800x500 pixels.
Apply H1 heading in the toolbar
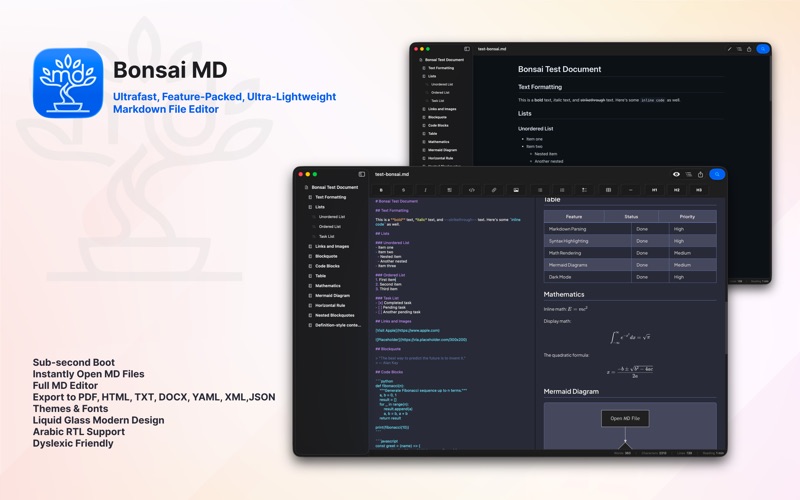pos(654,190)
